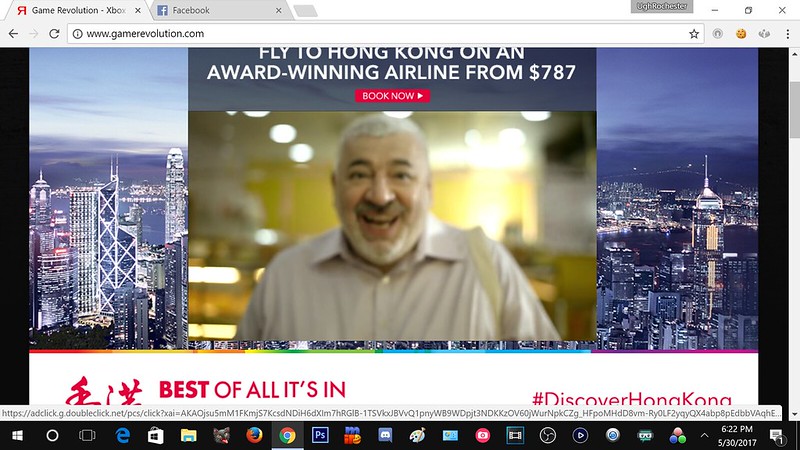Close the Game Revolution tab
The image size is (800, 450).
(x=137, y=10)
